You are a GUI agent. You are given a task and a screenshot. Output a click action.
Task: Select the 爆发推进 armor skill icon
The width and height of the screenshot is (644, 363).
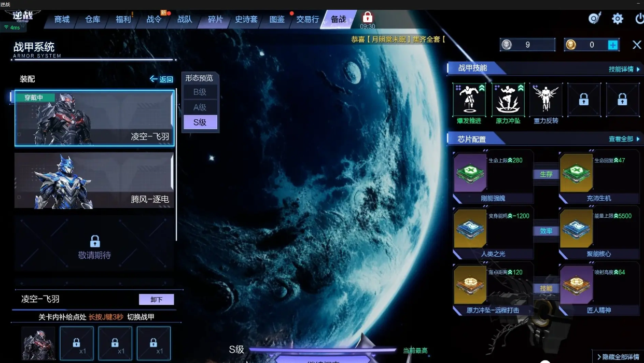pyautogui.click(x=469, y=100)
